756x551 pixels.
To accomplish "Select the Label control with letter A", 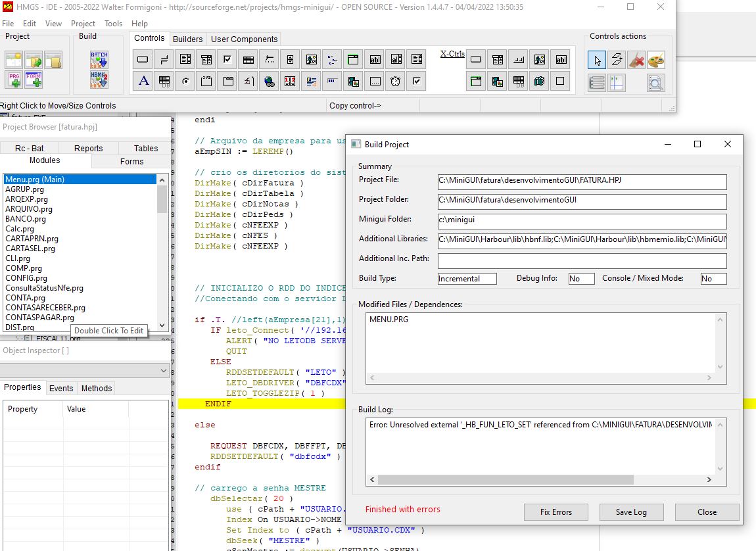I will point(143,82).
